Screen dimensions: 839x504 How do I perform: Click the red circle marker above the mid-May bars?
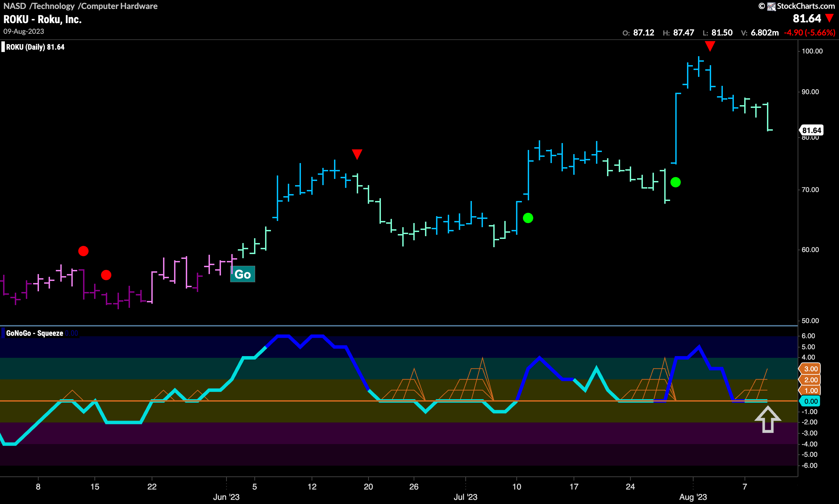(83, 251)
